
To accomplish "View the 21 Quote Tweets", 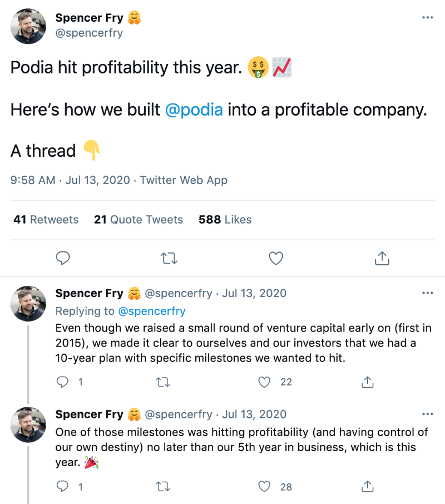I will point(138,220).
